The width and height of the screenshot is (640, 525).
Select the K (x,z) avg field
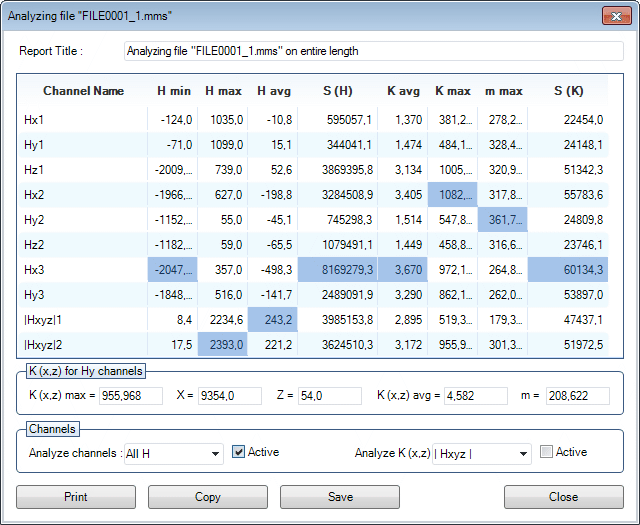(x=477, y=396)
